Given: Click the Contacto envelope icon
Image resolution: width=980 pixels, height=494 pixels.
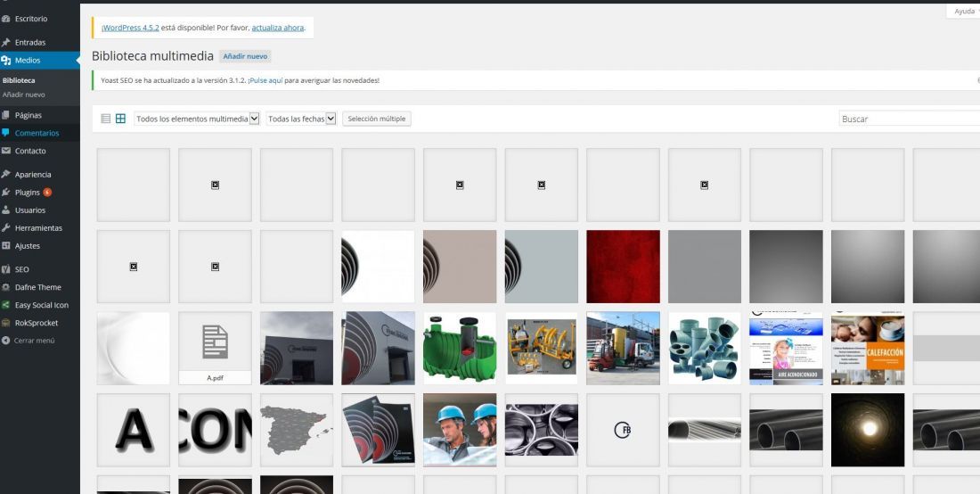Looking at the screenshot, I should coord(6,152).
